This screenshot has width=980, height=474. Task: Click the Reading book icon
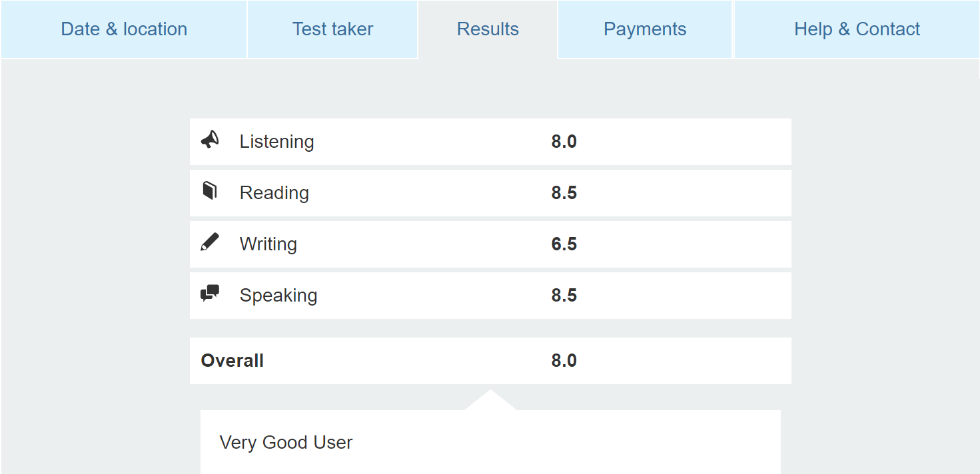click(x=210, y=190)
